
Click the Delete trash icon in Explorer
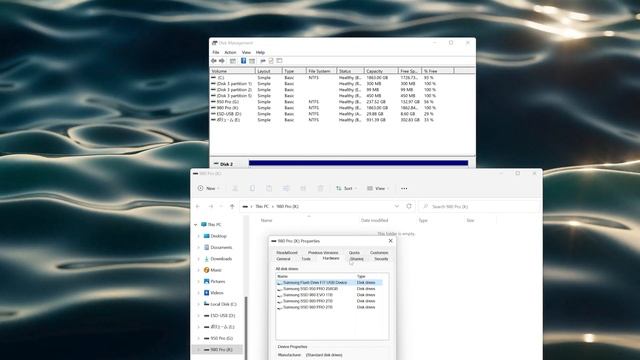coord(320,188)
